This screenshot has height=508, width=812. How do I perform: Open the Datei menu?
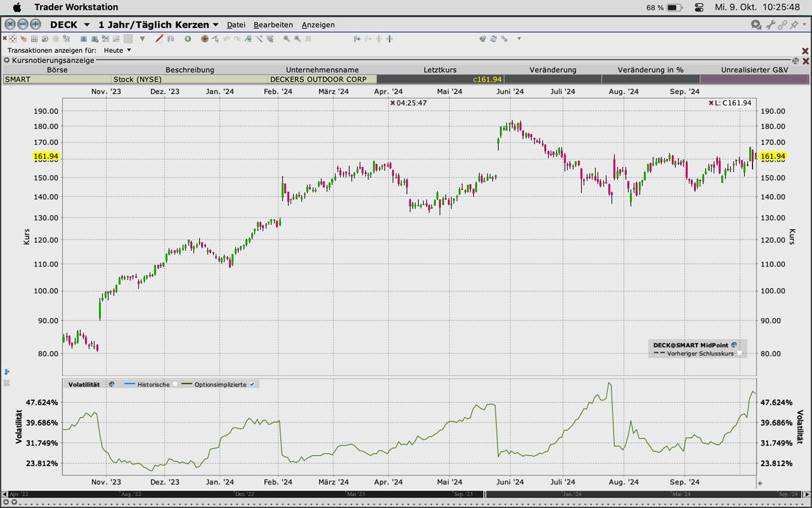point(236,25)
